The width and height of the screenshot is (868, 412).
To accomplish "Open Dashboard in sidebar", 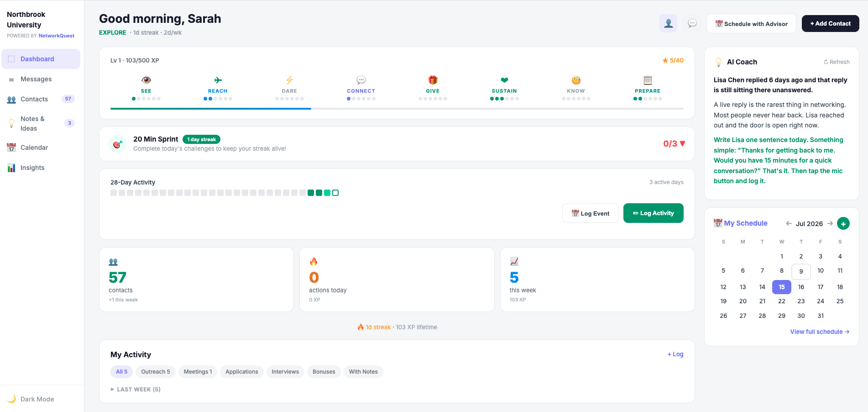I will click(41, 59).
